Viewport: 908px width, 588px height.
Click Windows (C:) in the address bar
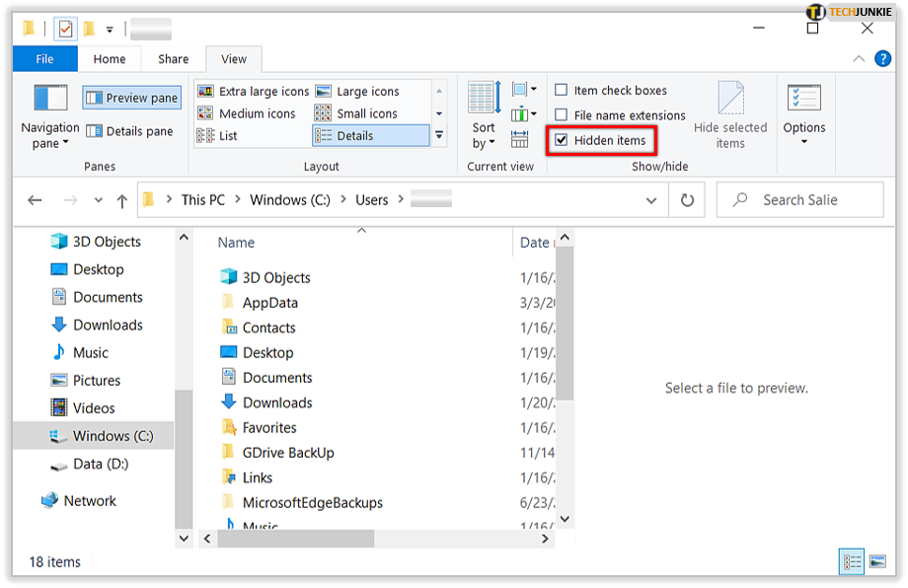(x=290, y=200)
